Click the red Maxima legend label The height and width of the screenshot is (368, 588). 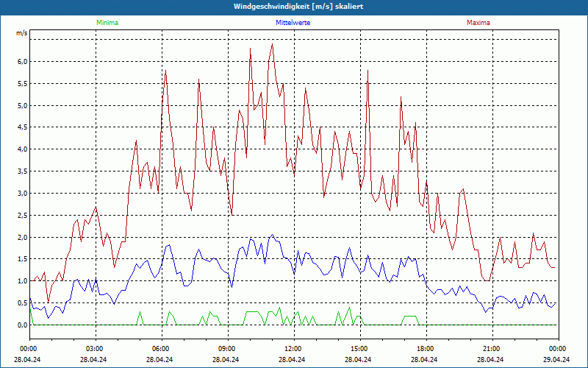(478, 23)
